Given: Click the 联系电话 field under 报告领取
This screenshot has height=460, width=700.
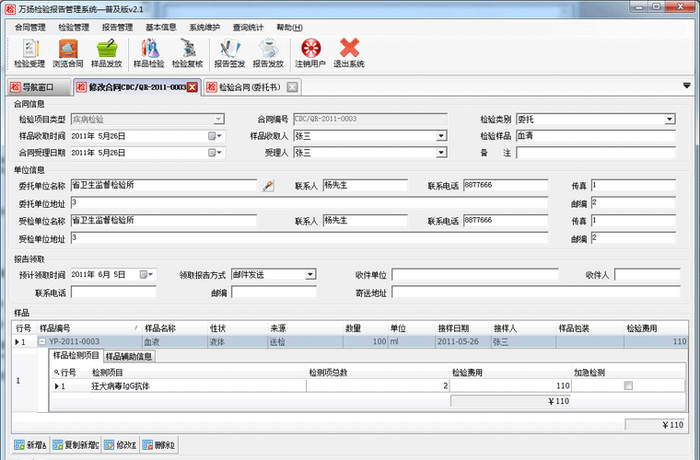Looking at the screenshot, I should pos(113,293).
